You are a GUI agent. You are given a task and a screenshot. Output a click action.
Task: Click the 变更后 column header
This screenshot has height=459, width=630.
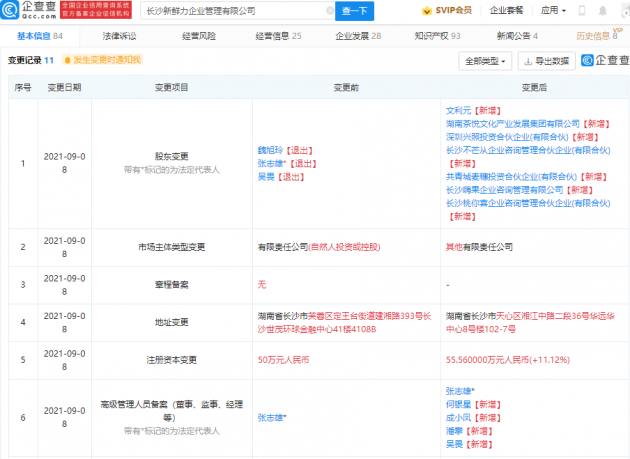(534, 87)
